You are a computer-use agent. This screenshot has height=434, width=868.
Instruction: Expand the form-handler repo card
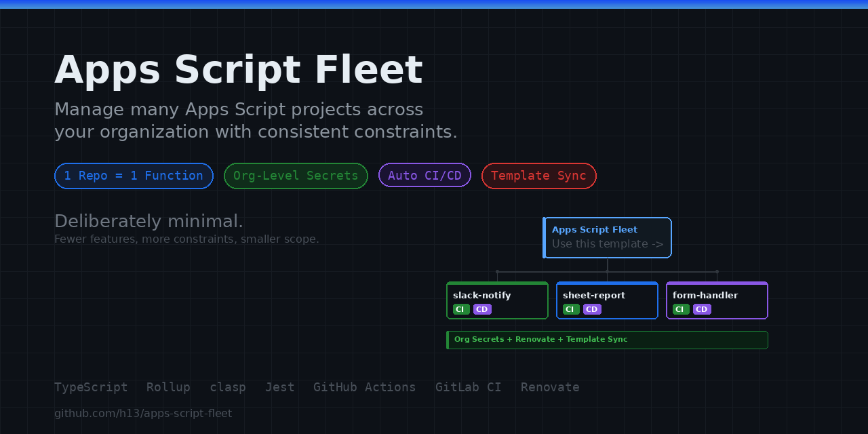coord(717,300)
